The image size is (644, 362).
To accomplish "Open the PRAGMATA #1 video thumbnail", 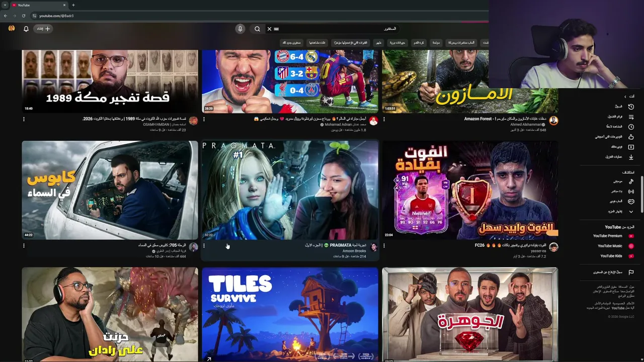I will (x=290, y=190).
